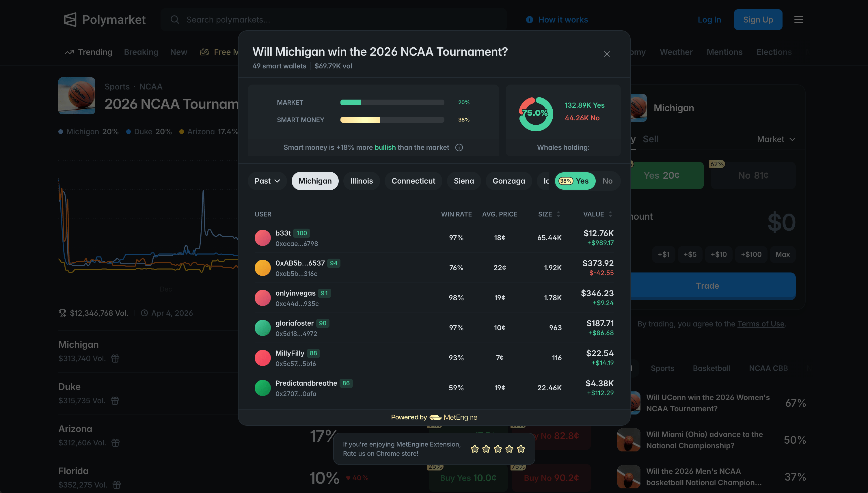Image resolution: width=868 pixels, height=493 pixels.
Task: Sort table by SIZE column
Action: coord(549,214)
